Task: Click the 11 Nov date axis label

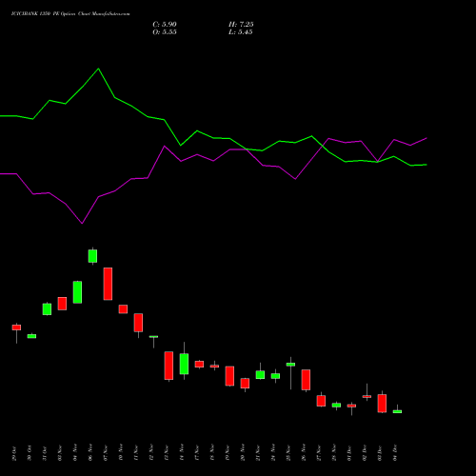Action: coord(136,453)
